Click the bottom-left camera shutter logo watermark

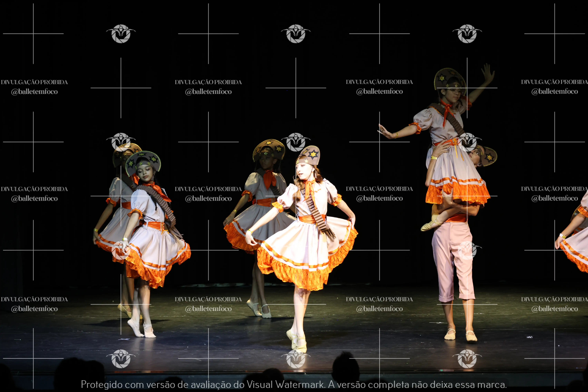coord(121,359)
